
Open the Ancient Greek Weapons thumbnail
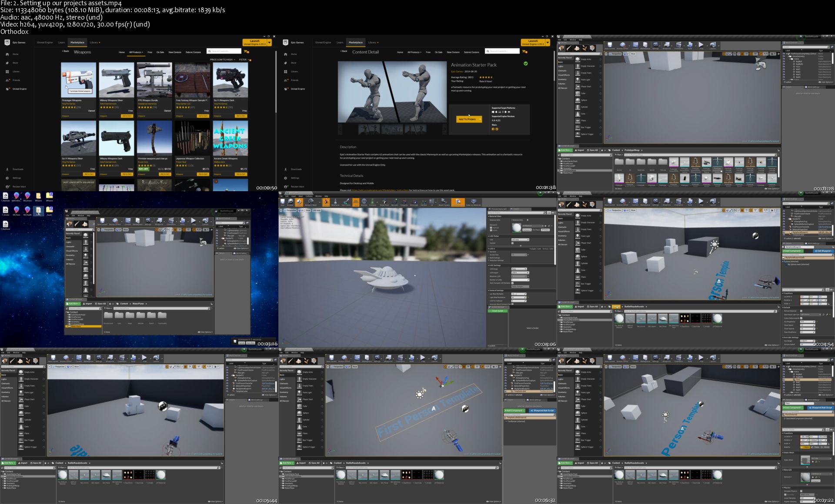tap(230, 138)
